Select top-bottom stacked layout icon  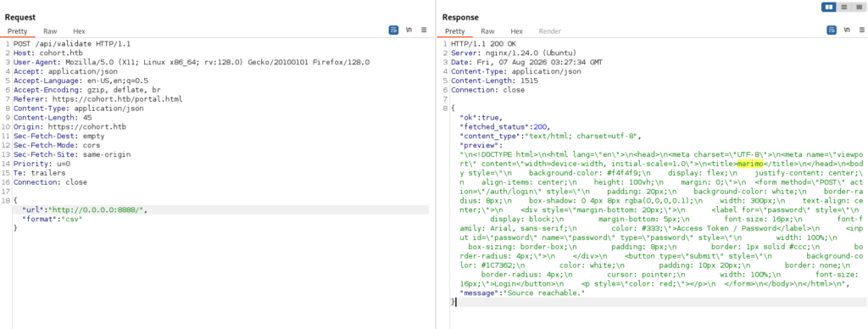tap(844, 7)
